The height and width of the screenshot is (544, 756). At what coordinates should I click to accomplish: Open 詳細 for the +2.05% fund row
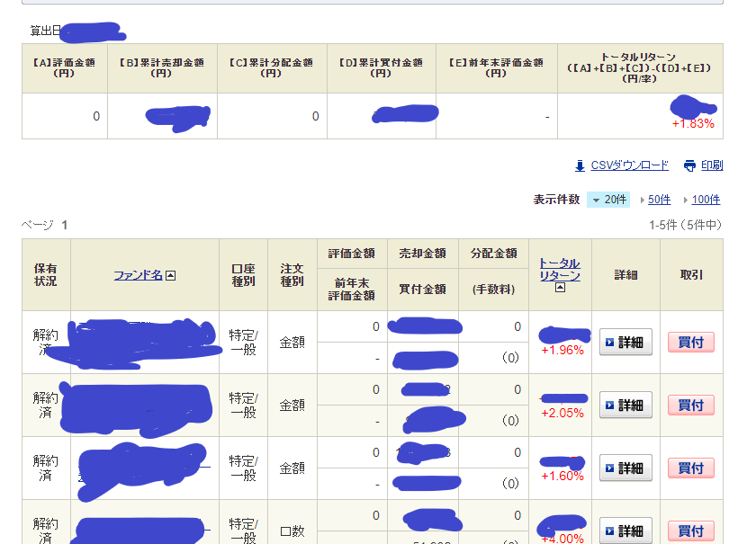coord(625,406)
